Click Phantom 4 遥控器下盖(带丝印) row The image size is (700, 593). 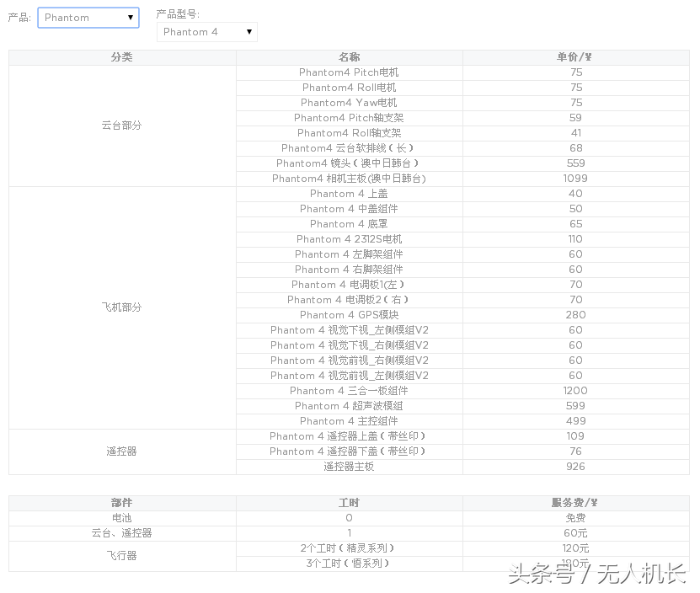[x=349, y=451]
